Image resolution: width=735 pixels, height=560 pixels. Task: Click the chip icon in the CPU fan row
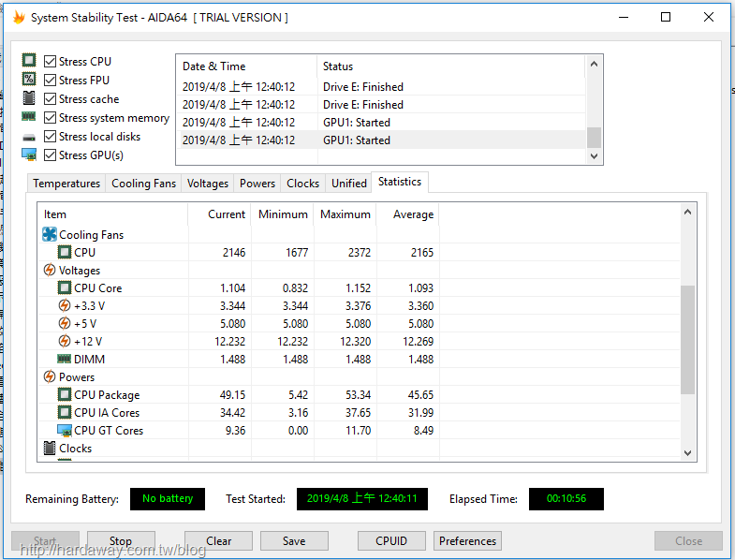coord(65,252)
